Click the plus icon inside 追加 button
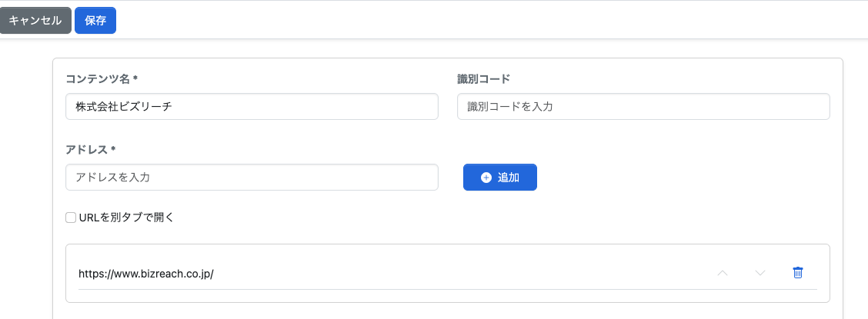Screen dimensions: 868x319 point(486,178)
